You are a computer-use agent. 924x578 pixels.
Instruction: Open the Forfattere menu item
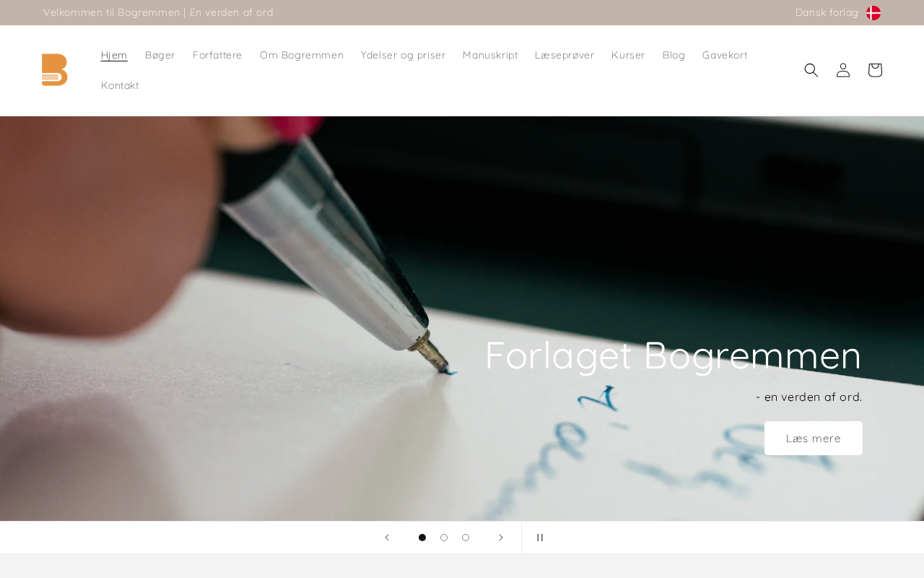(x=217, y=55)
